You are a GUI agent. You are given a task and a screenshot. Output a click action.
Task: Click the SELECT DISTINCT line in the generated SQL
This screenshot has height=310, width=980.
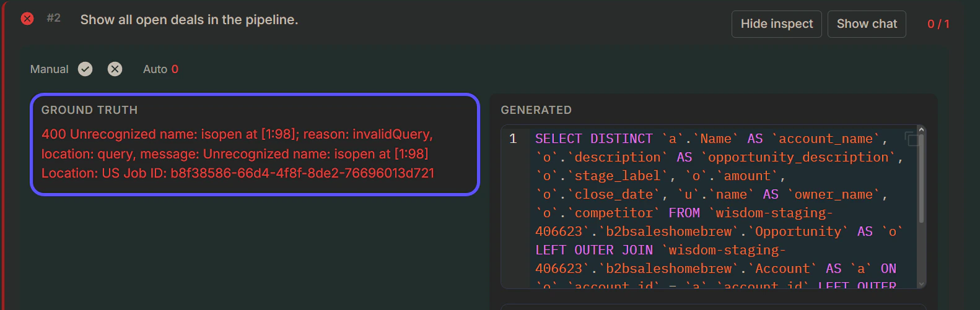(x=711, y=139)
